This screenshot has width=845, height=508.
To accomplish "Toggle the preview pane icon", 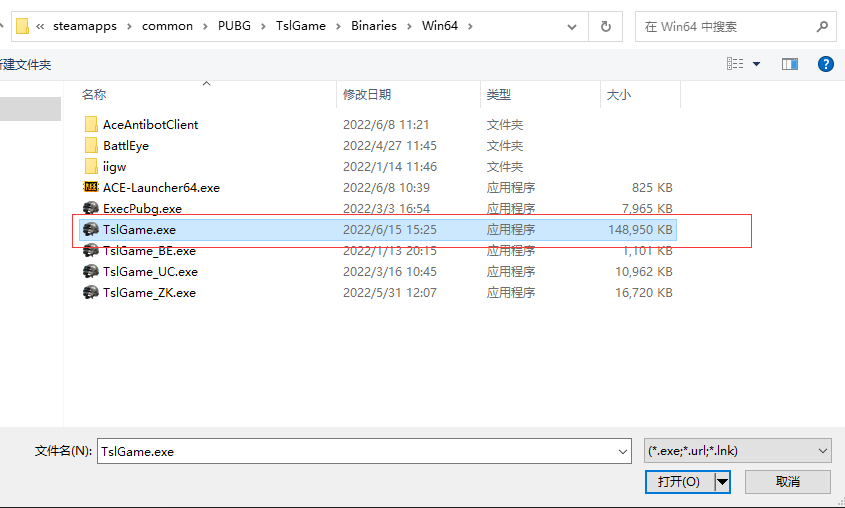I will click(x=790, y=64).
